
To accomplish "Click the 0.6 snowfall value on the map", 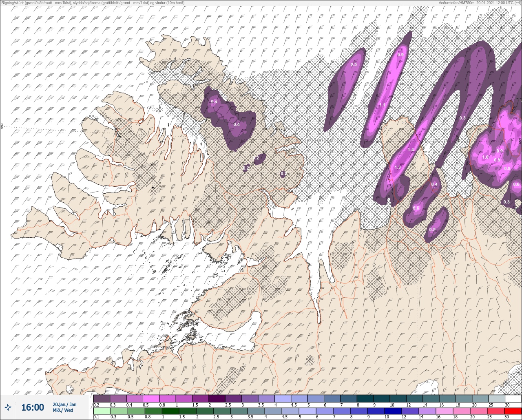I will pyautogui.click(x=516, y=184).
